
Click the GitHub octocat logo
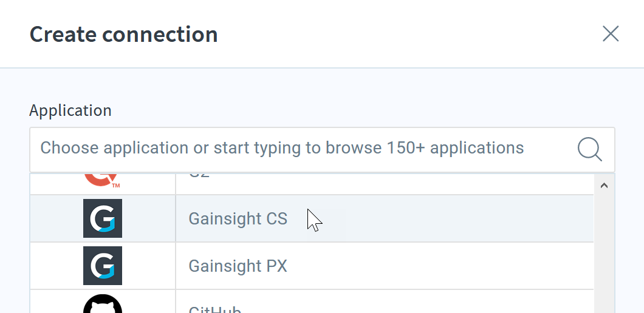[103, 303]
